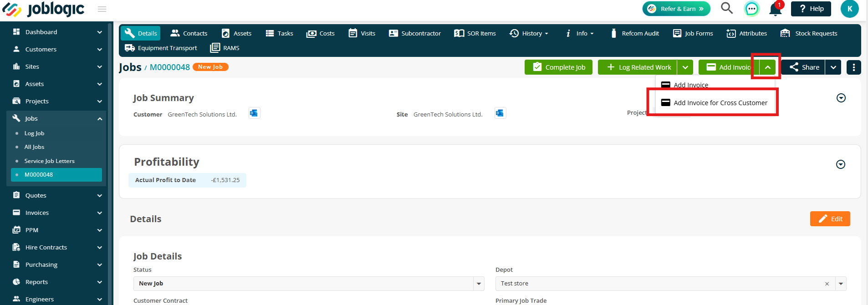Open the Status combo box
868x305 pixels.
(308, 283)
